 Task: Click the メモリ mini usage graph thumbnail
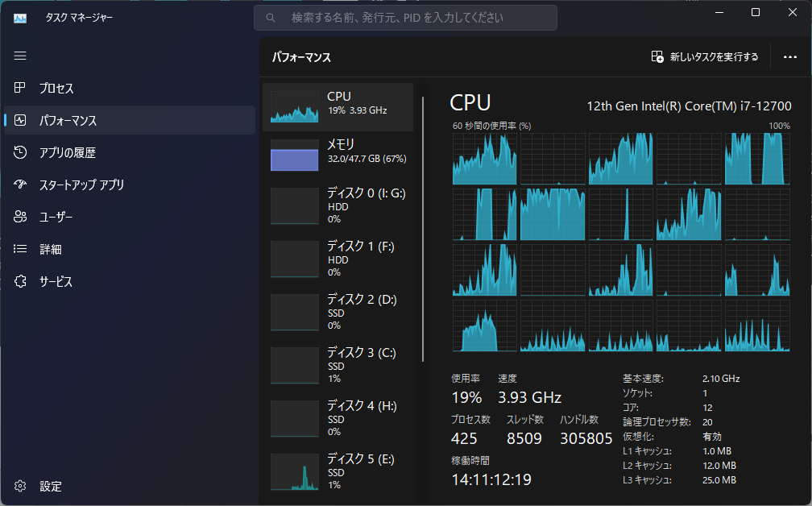click(x=295, y=155)
